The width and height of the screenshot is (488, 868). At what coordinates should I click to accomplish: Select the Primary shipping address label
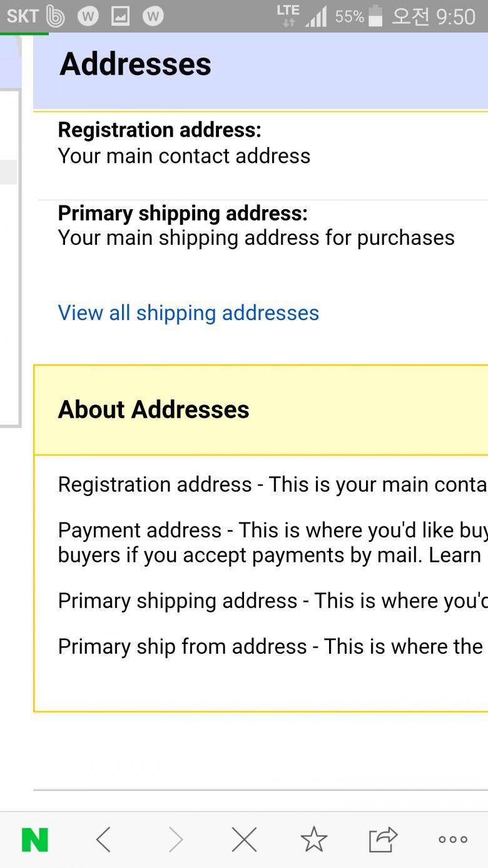pyautogui.click(x=183, y=214)
